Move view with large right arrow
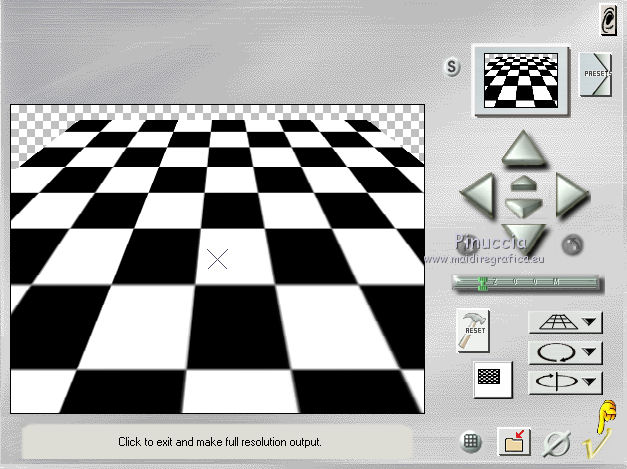Screen dimensions: 627x469 click(571, 195)
